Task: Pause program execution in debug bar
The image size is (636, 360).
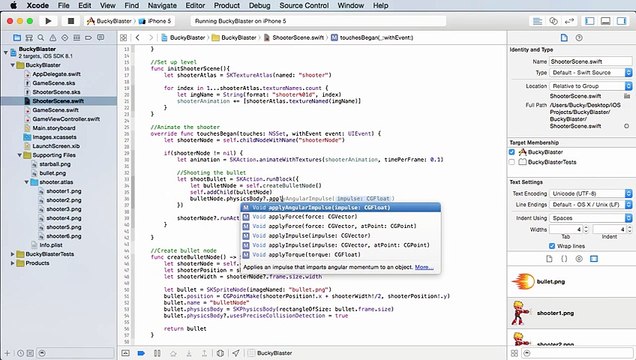Action: (157, 353)
